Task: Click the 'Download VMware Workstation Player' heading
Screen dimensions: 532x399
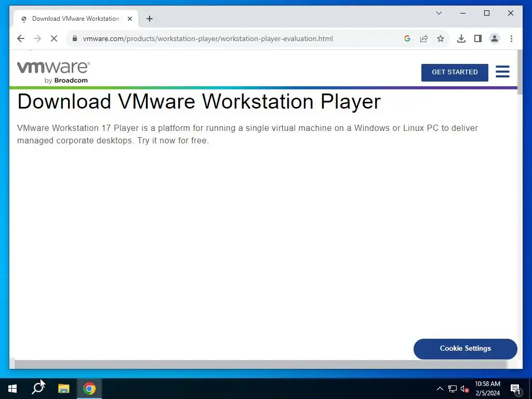Action: click(x=199, y=101)
